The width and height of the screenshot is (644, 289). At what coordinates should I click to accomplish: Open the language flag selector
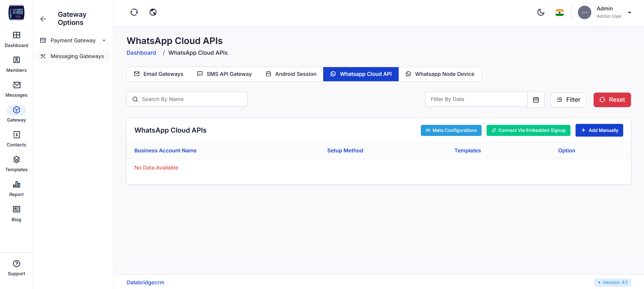[x=559, y=13]
